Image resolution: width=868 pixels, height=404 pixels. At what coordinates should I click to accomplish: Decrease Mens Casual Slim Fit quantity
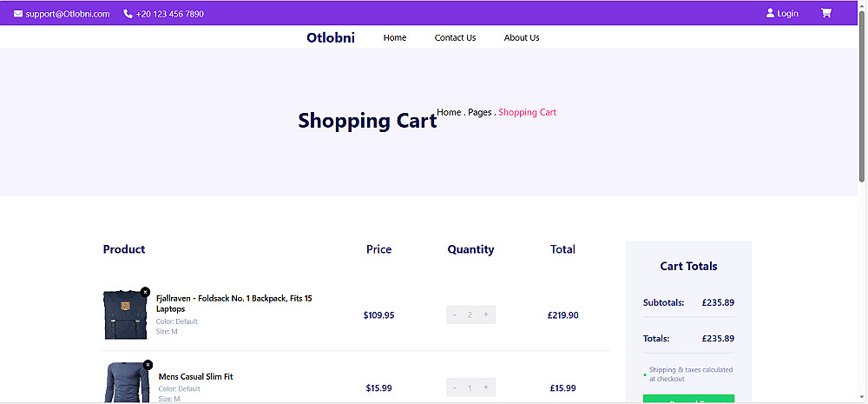pyautogui.click(x=455, y=387)
